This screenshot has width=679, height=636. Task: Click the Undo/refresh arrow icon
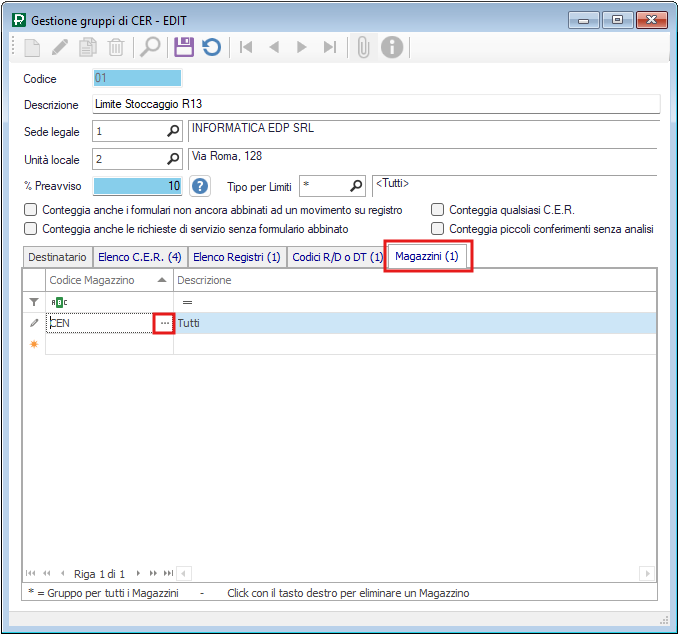click(211, 47)
